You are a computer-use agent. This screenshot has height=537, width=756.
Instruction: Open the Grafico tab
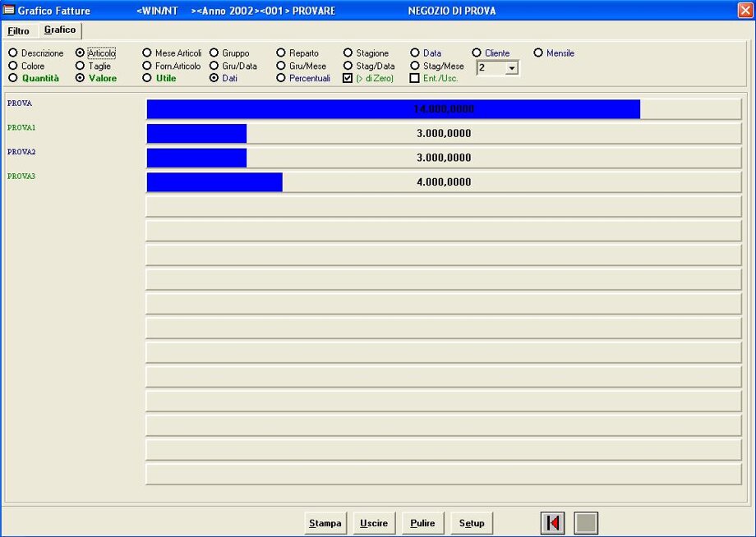(x=59, y=30)
